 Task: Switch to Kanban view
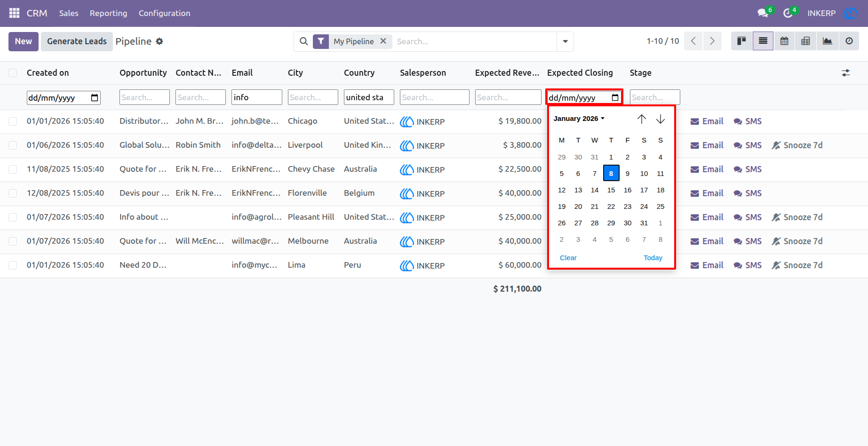coord(741,41)
